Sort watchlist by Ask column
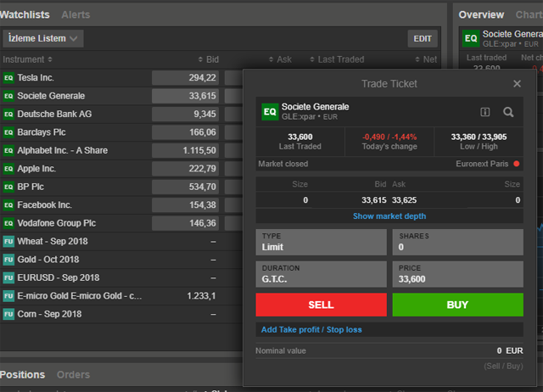This screenshot has height=392, width=543. click(280, 59)
